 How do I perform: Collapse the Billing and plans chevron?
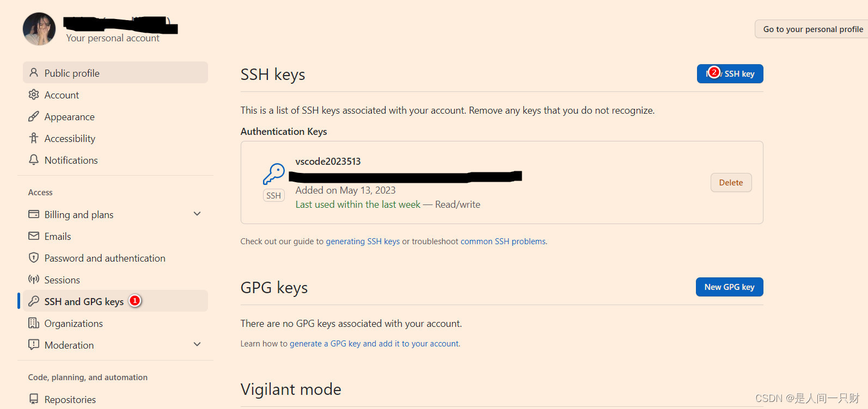point(197,214)
